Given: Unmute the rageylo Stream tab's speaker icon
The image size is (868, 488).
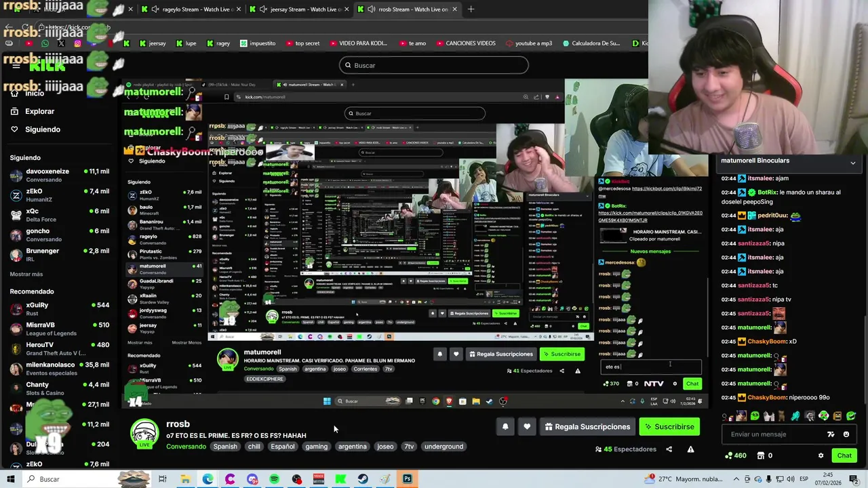Looking at the screenshot, I should [155, 9].
